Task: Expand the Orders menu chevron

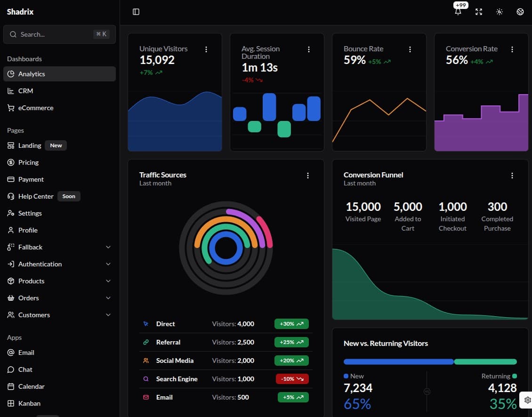Action: click(x=108, y=298)
